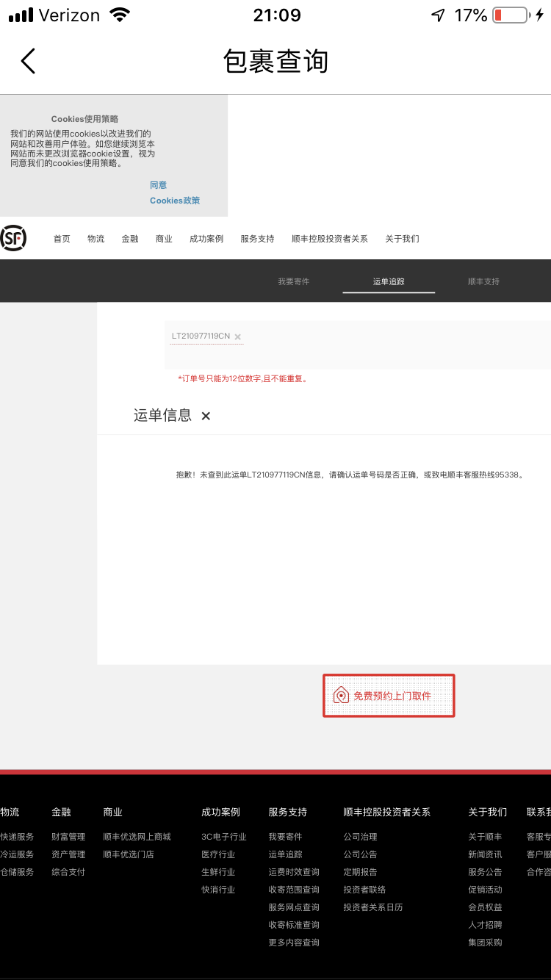Open footer link 财富管理
This screenshot has width=551, height=980.
pyautogui.click(x=68, y=837)
